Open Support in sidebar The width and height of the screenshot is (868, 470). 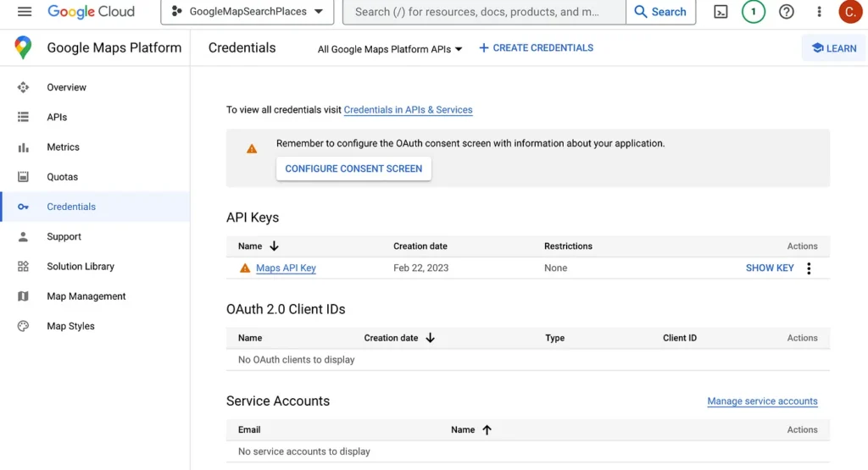pyautogui.click(x=64, y=236)
